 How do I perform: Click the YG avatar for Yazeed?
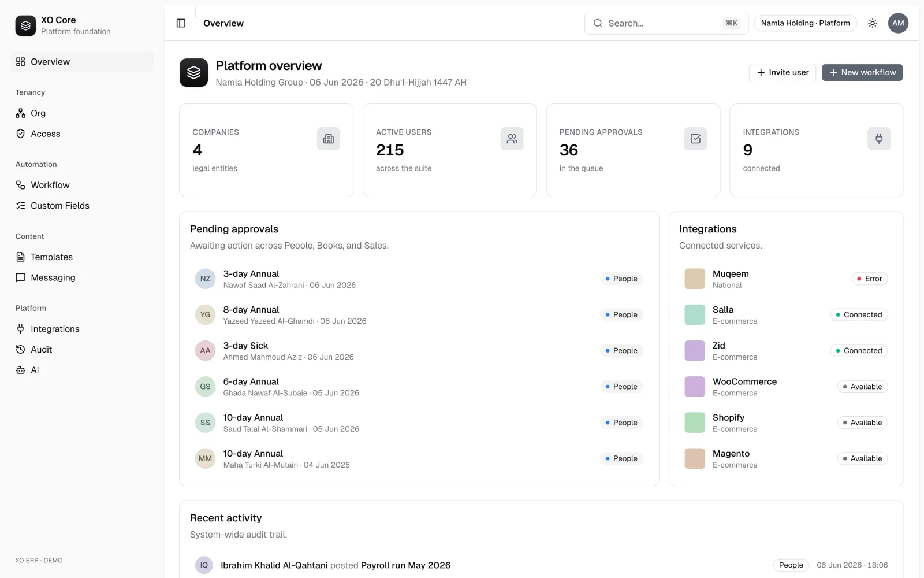(205, 314)
